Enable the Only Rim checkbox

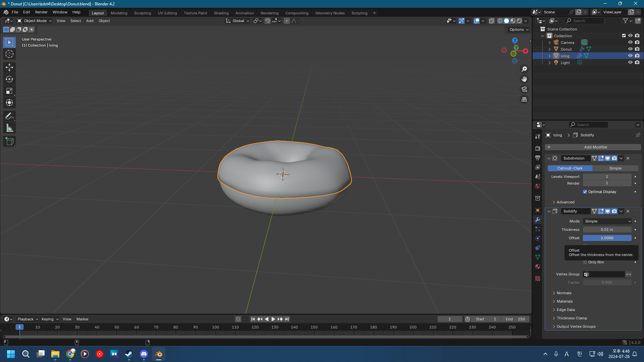585,262
